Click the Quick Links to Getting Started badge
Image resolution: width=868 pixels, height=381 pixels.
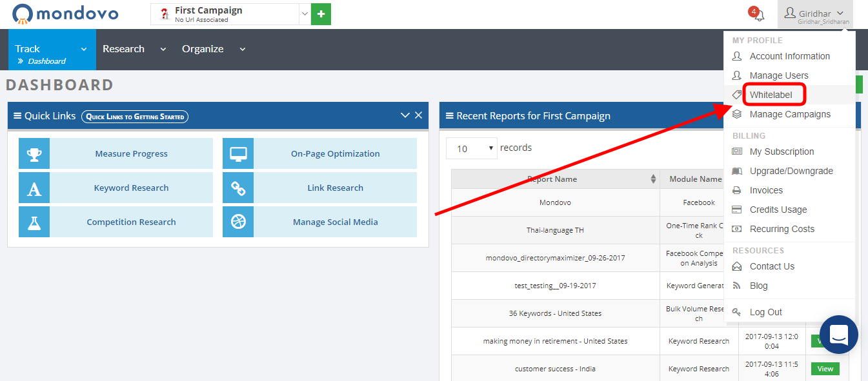point(135,117)
